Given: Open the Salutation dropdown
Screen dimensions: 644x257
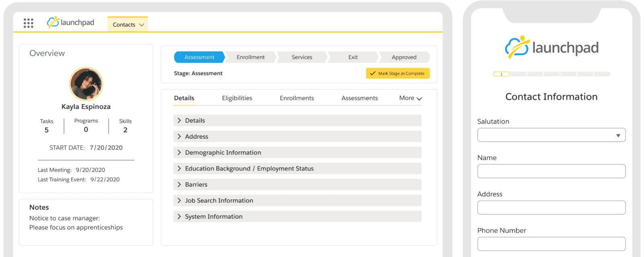Looking at the screenshot, I should click(551, 135).
